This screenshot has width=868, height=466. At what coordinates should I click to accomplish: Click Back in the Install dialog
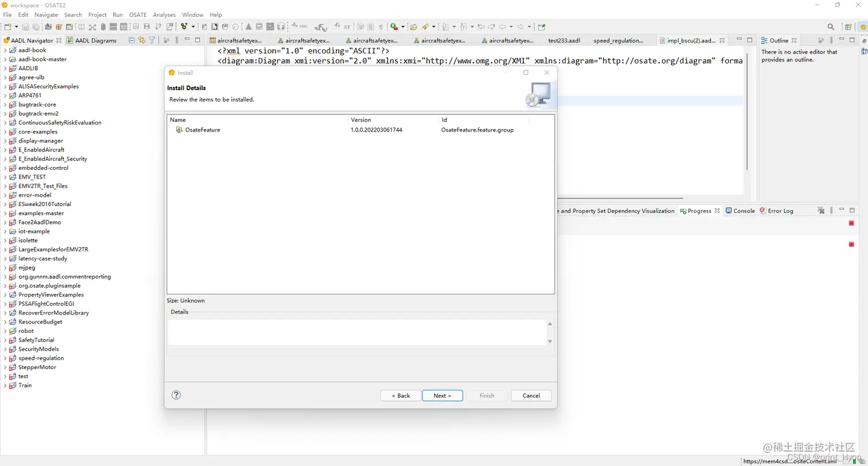(x=401, y=395)
